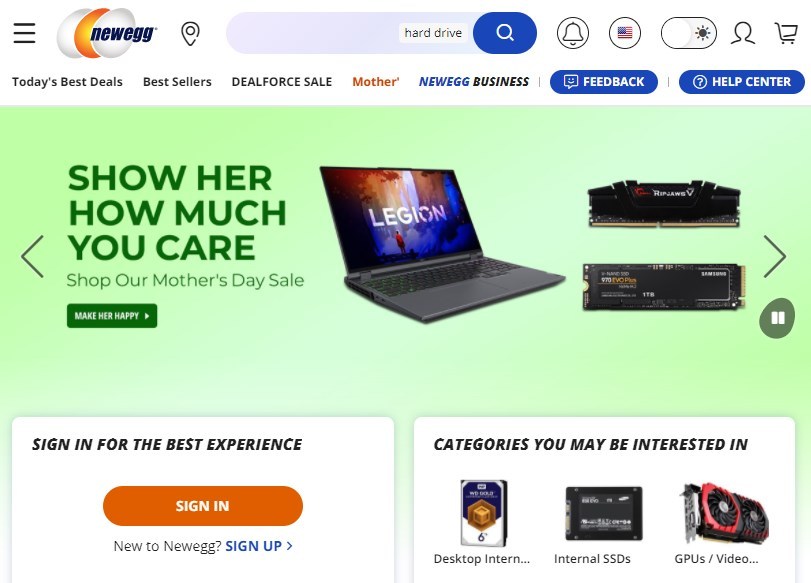Open Today's Best Deals

pos(67,82)
